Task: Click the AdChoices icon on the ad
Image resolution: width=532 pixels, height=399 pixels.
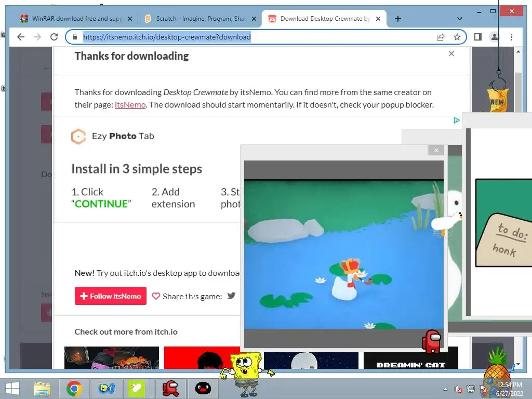Action: [x=456, y=120]
